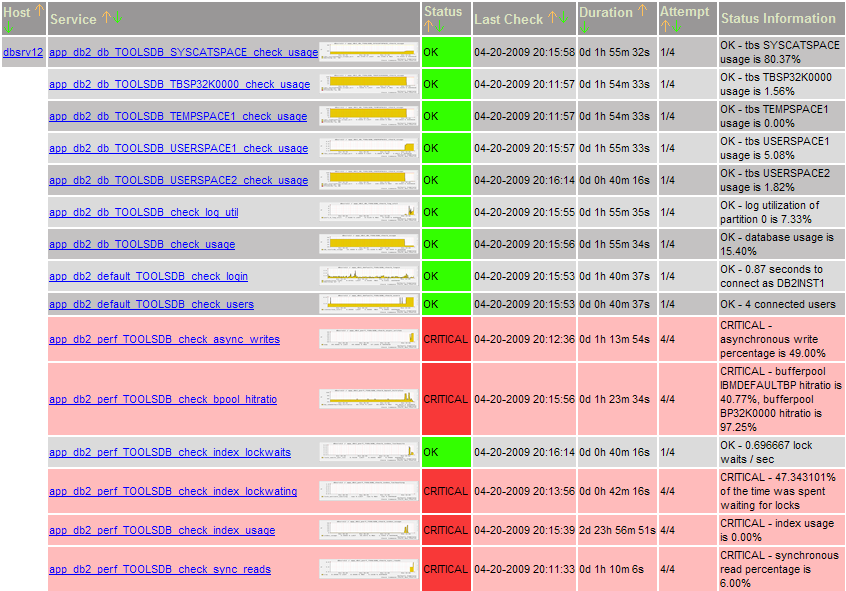Screen dimensions: 846x591
Task: Sort Attempt column descending green arrow
Action: pyautogui.click(x=677, y=26)
